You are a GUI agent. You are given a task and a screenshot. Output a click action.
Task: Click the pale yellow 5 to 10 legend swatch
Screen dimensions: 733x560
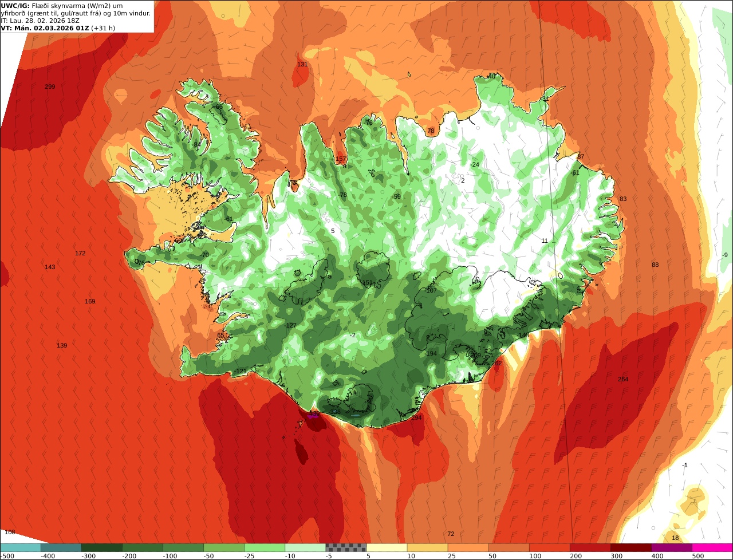[x=387, y=547]
